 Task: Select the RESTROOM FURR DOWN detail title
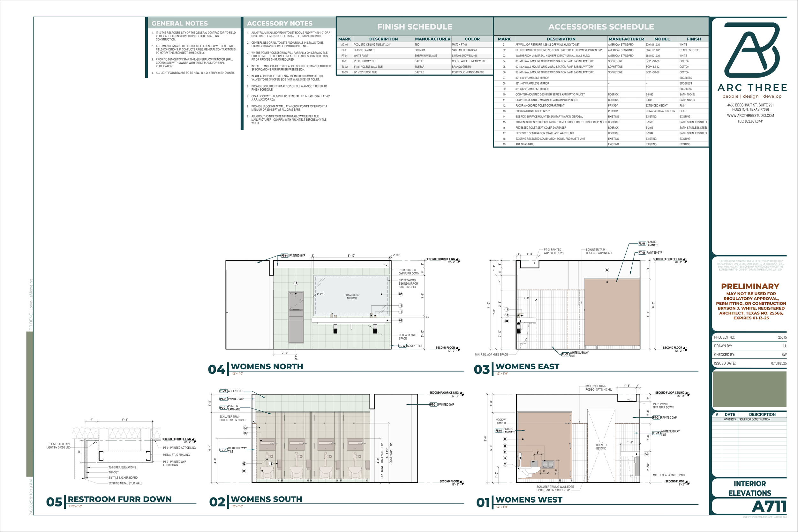coord(119,499)
